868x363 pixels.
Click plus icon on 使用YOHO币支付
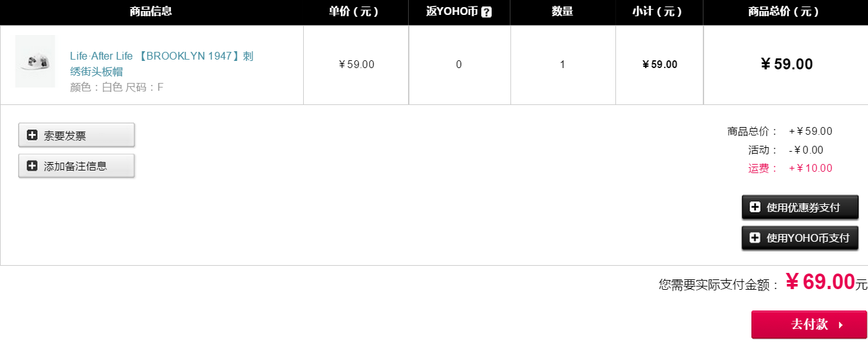755,238
